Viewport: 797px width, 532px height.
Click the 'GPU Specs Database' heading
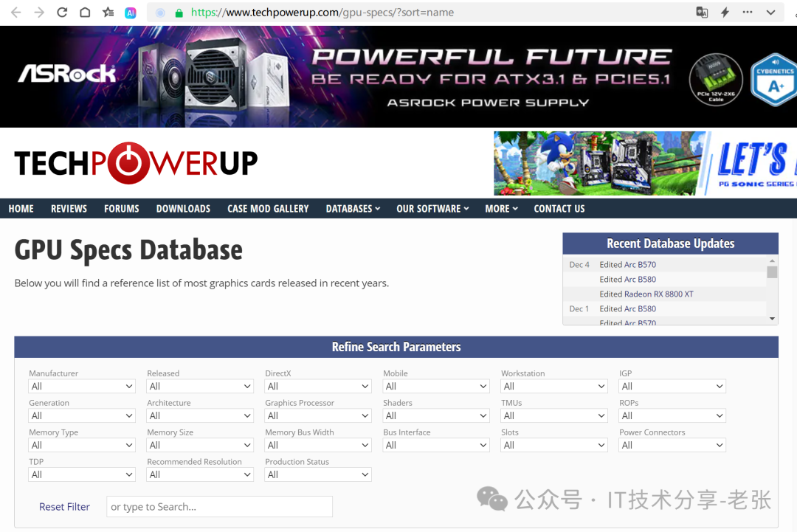point(128,250)
